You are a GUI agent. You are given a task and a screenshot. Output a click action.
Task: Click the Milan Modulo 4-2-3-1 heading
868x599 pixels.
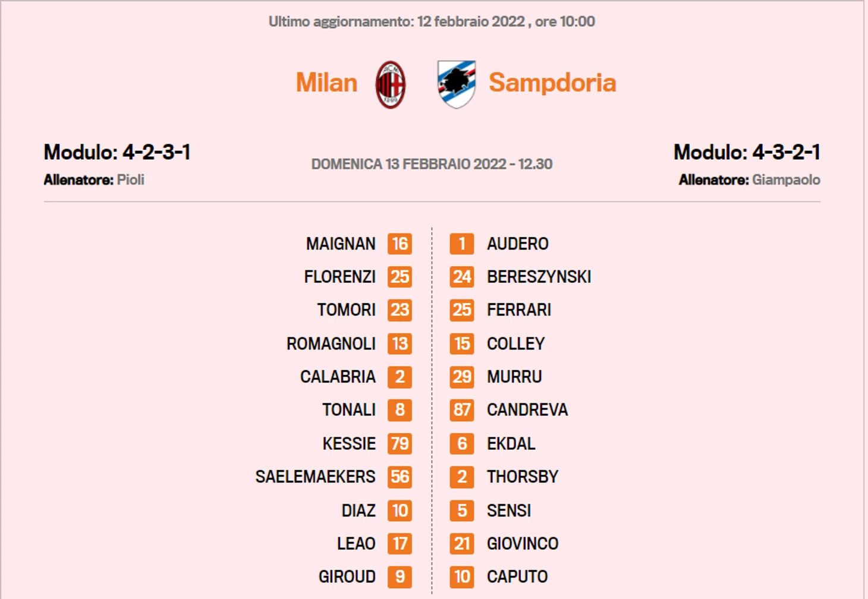pos(117,152)
